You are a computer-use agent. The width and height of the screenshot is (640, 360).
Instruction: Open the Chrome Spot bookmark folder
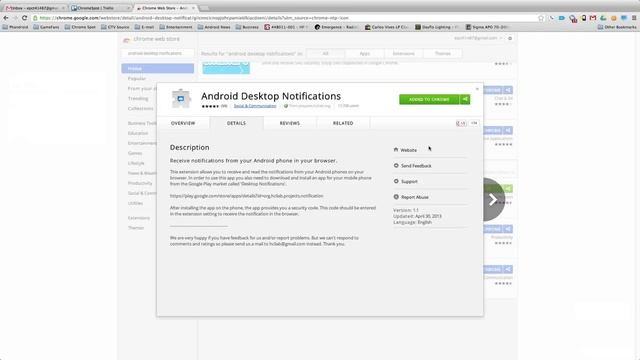click(x=80, y=27)
